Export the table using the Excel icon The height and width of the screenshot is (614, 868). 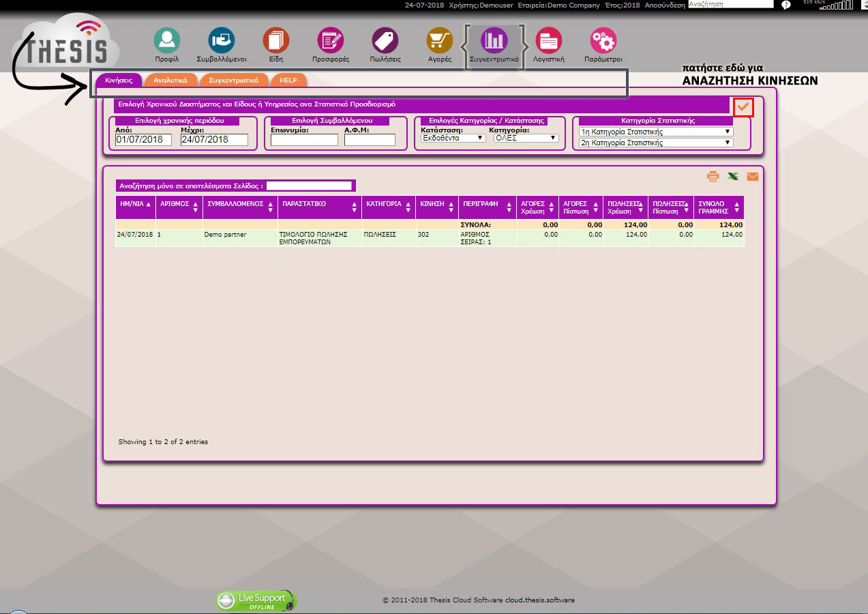click(733, 177)
